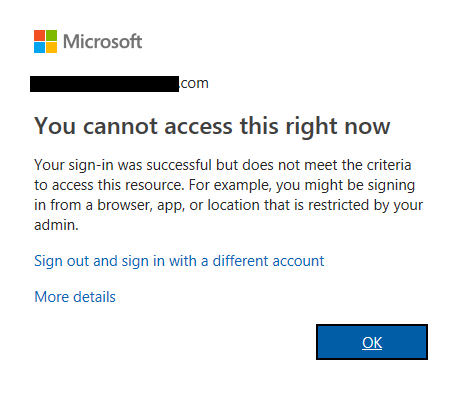472x413 pixels.
Task: Open the More details link
Action: click(x=75, y=297)
